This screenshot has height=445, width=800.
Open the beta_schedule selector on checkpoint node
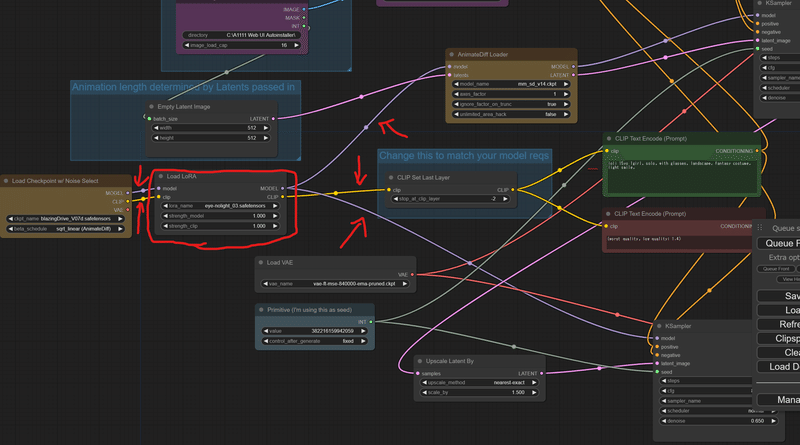[x=65, y=229]
